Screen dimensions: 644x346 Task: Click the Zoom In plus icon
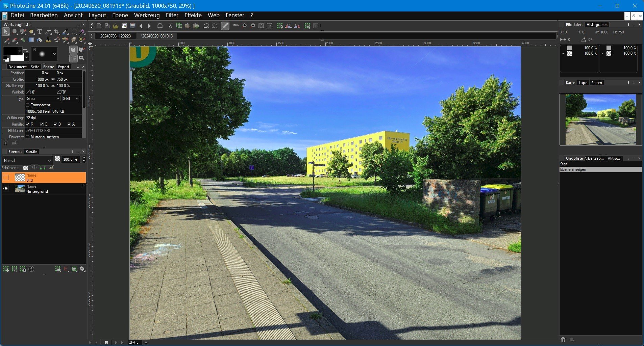click(x=245, y=26)
